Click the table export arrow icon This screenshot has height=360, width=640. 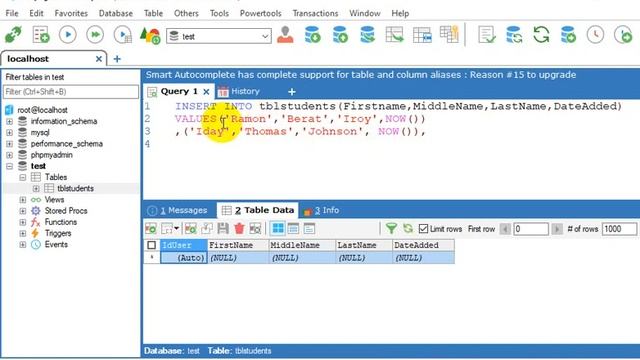click(394, 35)
